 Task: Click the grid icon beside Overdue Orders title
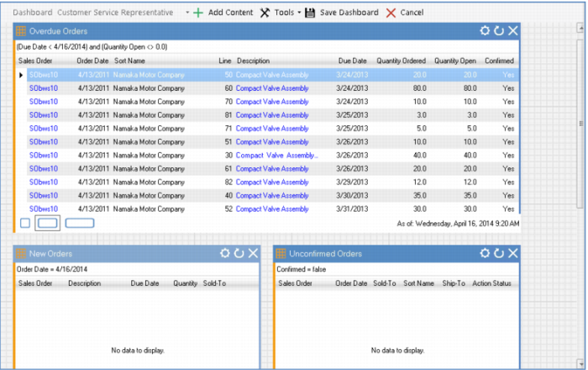[x=21, y=31]
